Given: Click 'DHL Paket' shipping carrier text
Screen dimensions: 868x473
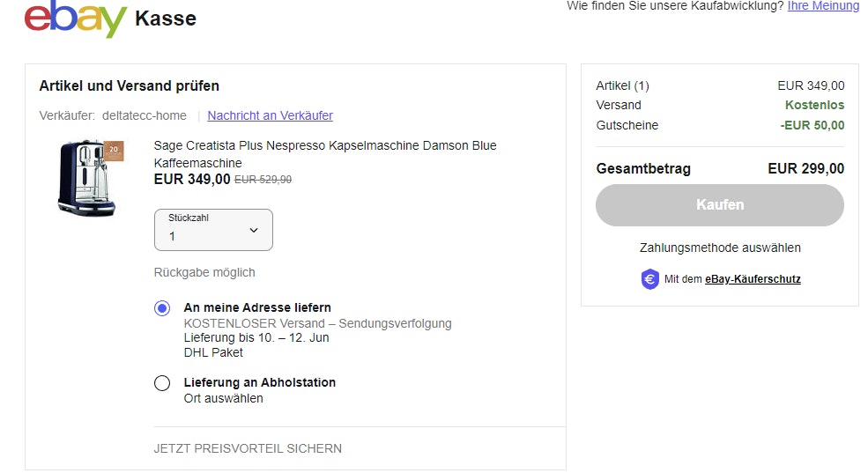Looking at the screenshot, I should [213, 353].
